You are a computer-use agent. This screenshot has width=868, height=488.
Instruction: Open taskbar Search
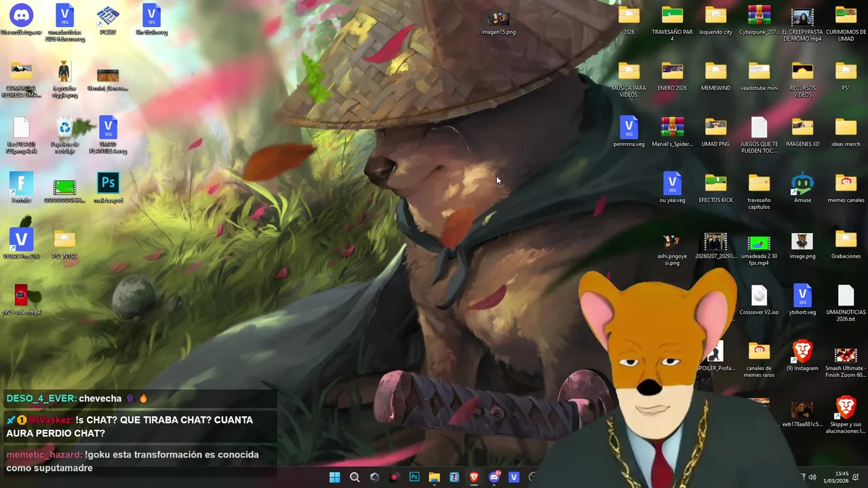355,477
